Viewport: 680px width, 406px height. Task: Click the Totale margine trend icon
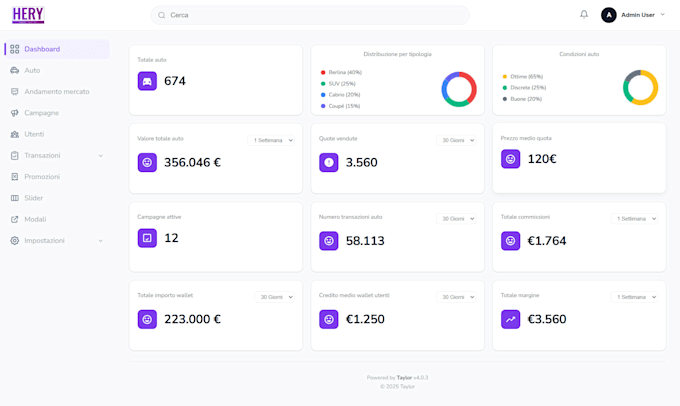510,319
